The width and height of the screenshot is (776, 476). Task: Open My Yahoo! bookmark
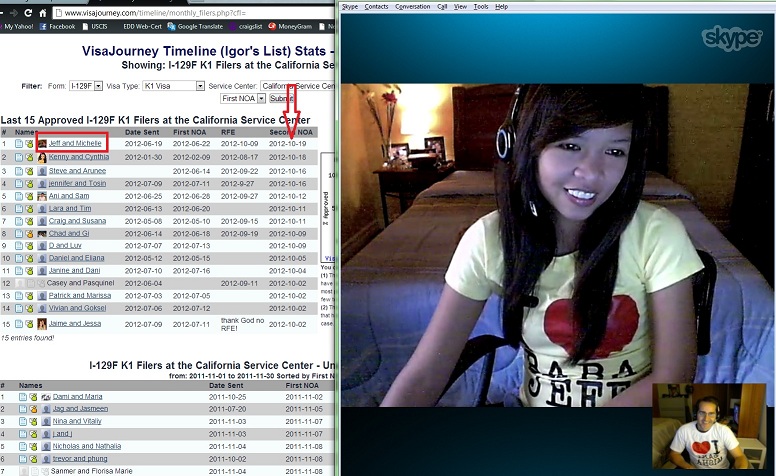coord(17,27)
